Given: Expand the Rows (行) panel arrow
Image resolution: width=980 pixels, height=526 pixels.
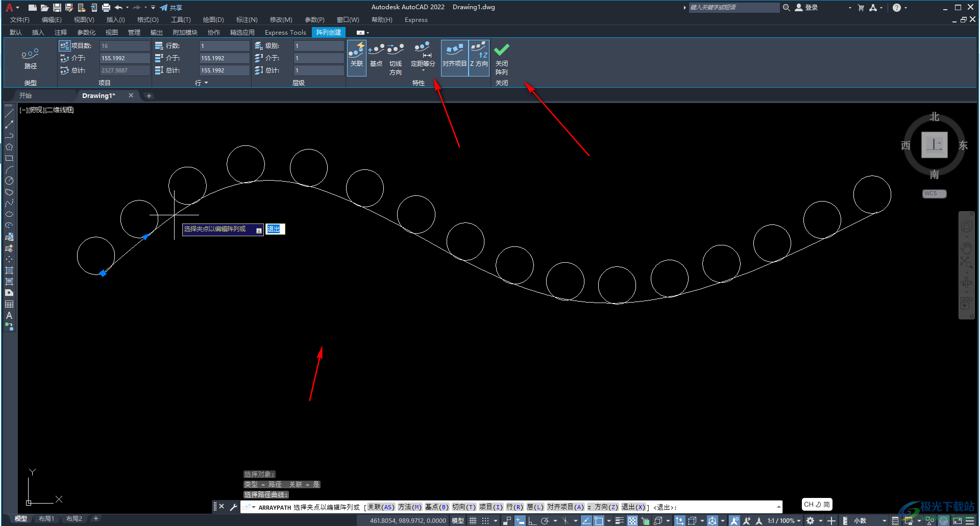Looking at the screenshot, I should pyautogui.click(x=206, y=83).
